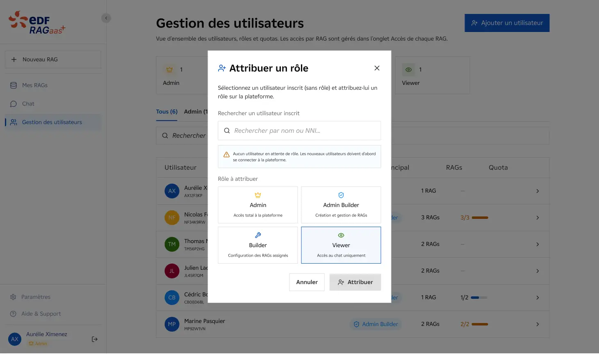Click the RAGs column header
Image resolution: width=599 pixels, height=364 pixels.
tap(454, 168)
